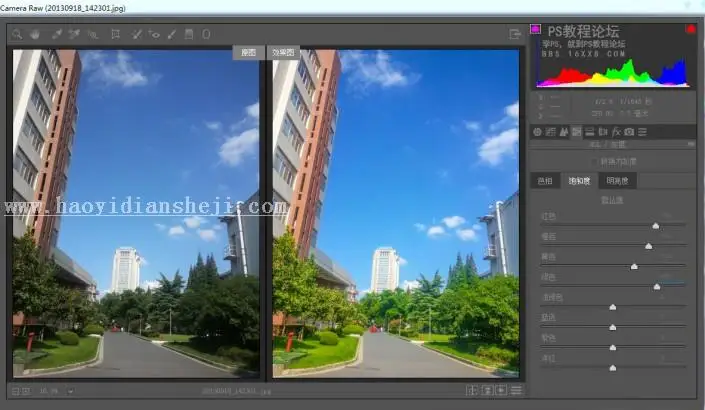Click the zoom out minus button
The image size is (705, 410).
15,391
